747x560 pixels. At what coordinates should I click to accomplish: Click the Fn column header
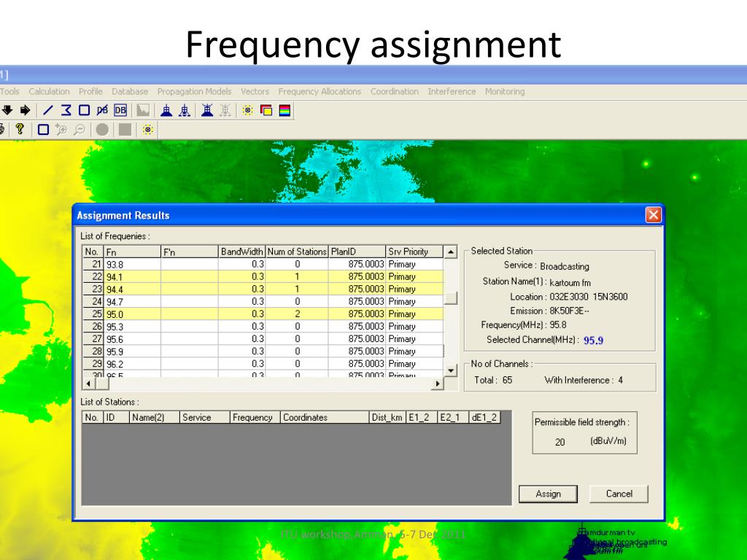pos(132,252)
